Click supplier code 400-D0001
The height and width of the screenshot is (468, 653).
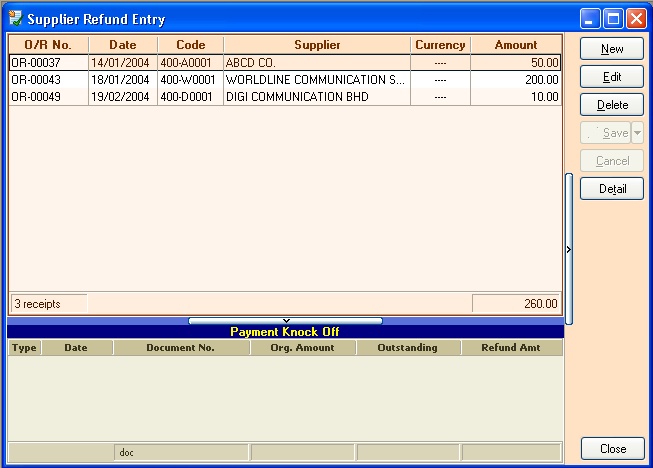190,97
